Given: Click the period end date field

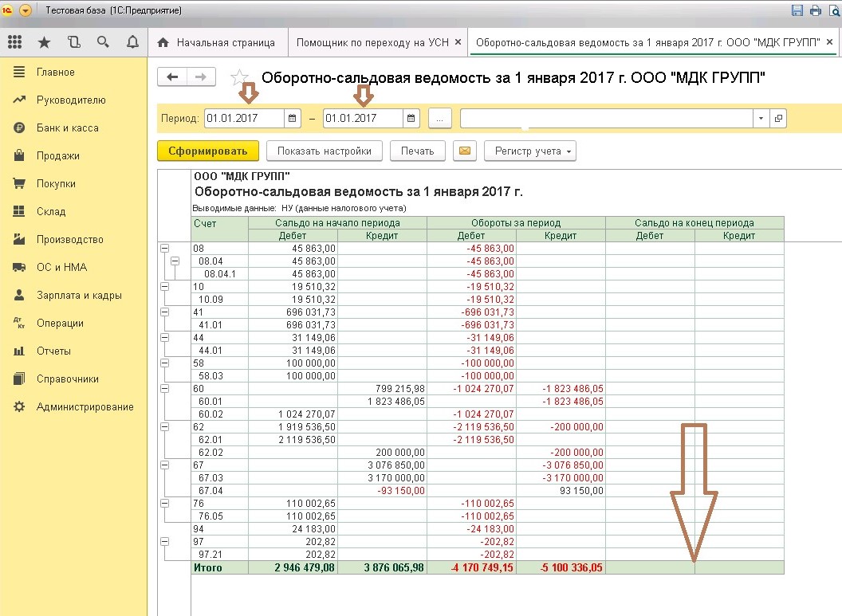Looking at the screenshot, I should (x=363, y=118).
